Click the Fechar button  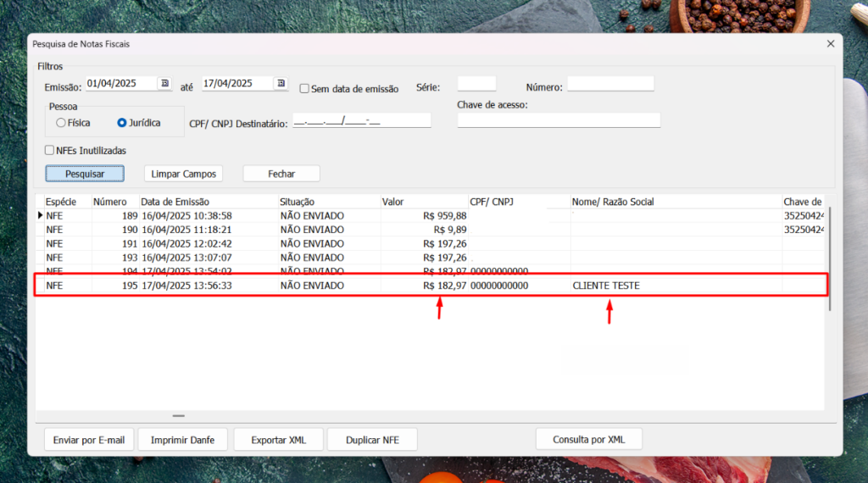pos(281,174)
